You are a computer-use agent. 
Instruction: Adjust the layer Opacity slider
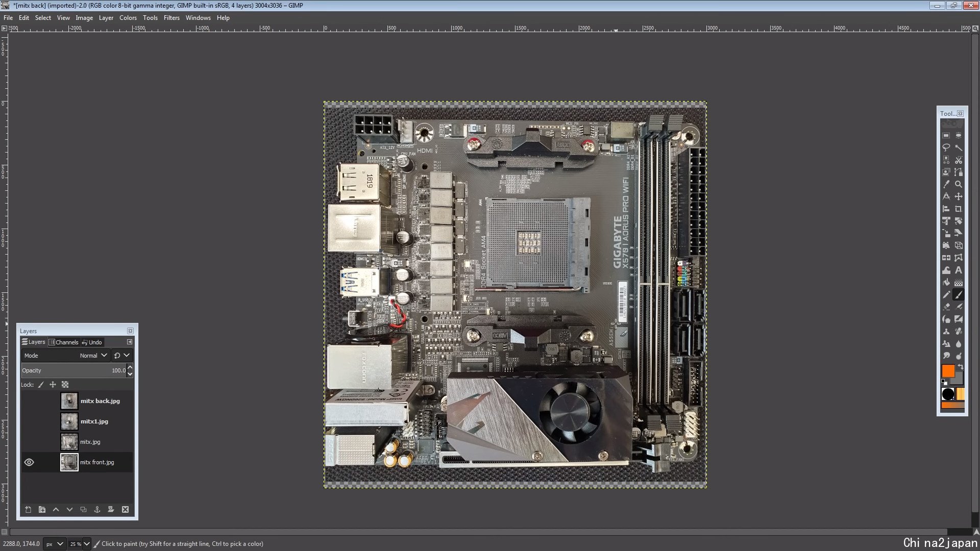74,371
